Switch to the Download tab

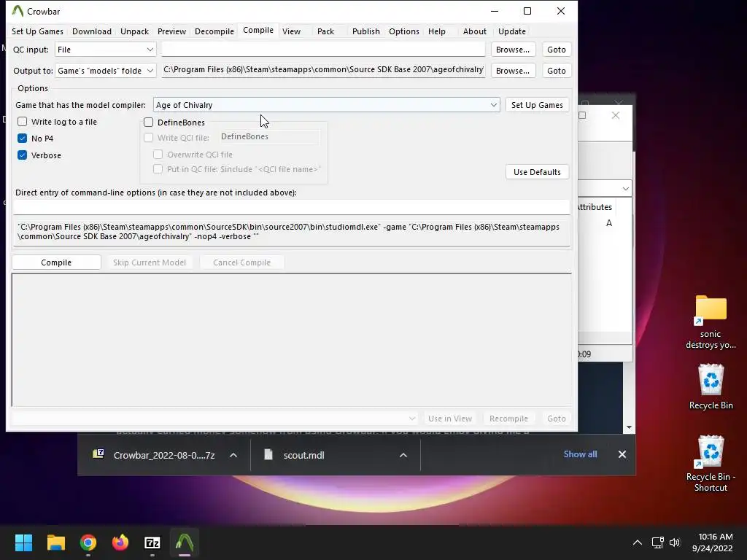[91, 31]
